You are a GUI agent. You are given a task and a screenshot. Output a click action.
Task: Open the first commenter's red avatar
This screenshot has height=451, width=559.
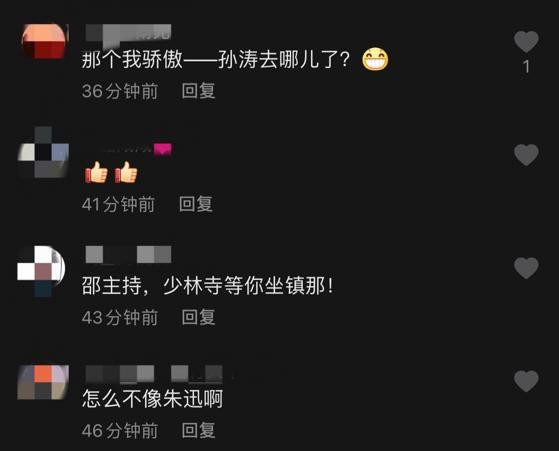point(44,41)
